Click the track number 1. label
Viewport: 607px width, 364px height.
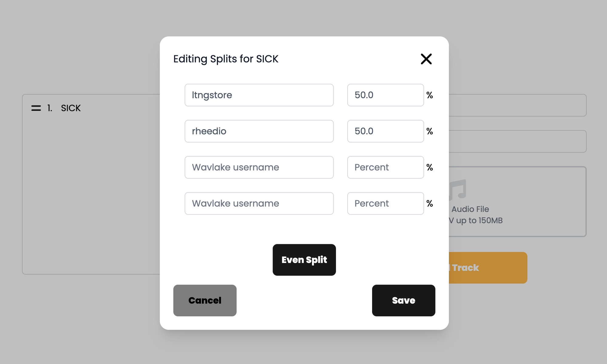pyautogui.click(x=50, y=108)
